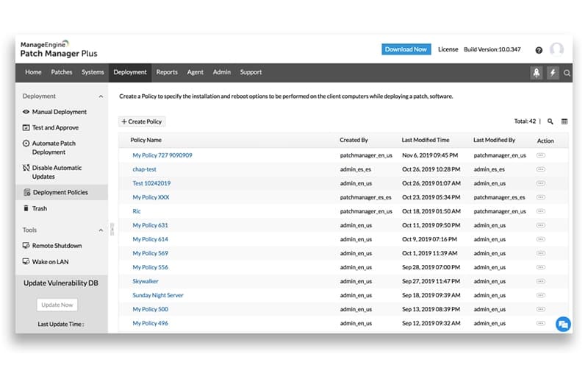The height and width of the screenshot is (368, 588).
Task: Collapse sidebar using the splitter handle
Action: (112, 229)
